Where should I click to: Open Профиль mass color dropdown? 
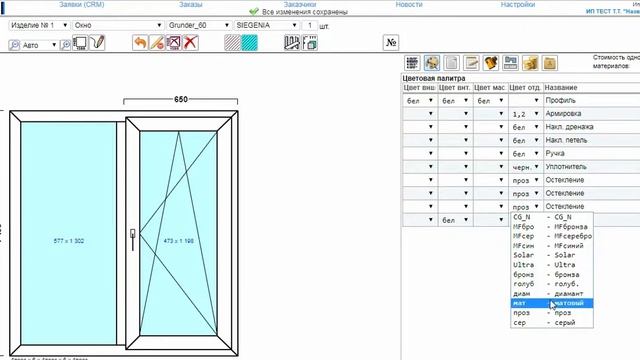[490, 100]
